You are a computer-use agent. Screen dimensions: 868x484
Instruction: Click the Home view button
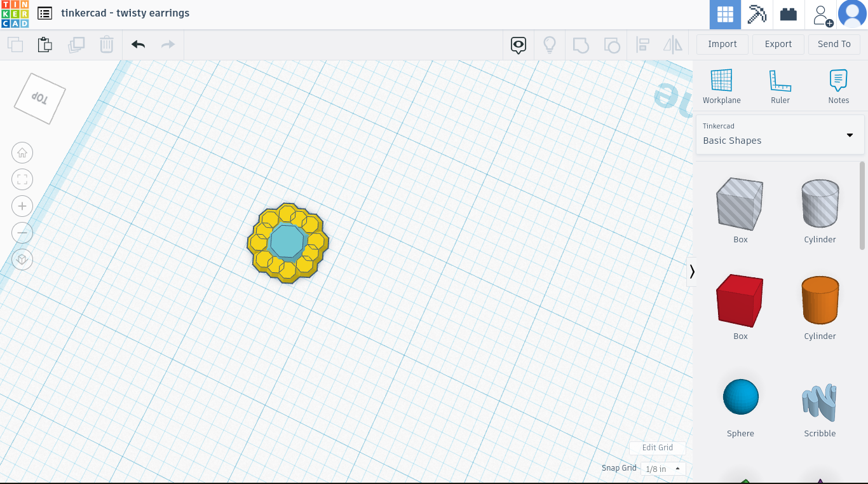(x=22, y=153)
